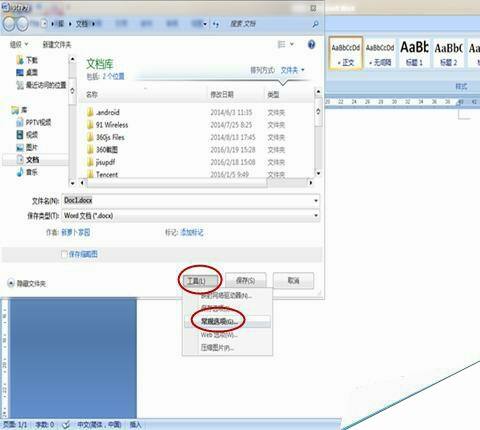Click the 保存(S) save button

[246, 281]
